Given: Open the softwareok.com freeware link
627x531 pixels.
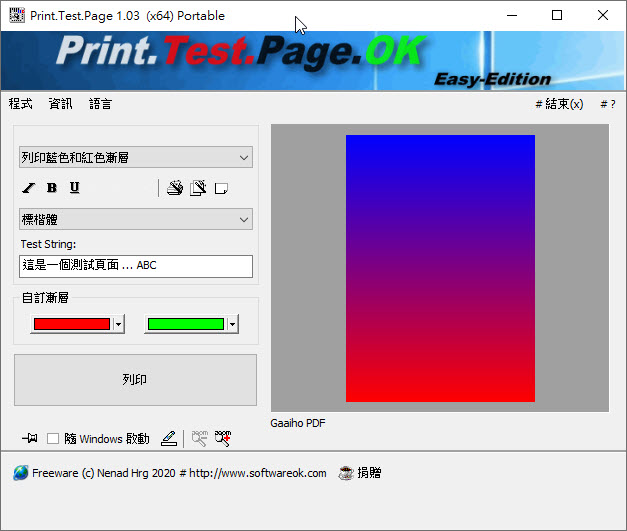Looking at the screenshot, I should point(179,473).
